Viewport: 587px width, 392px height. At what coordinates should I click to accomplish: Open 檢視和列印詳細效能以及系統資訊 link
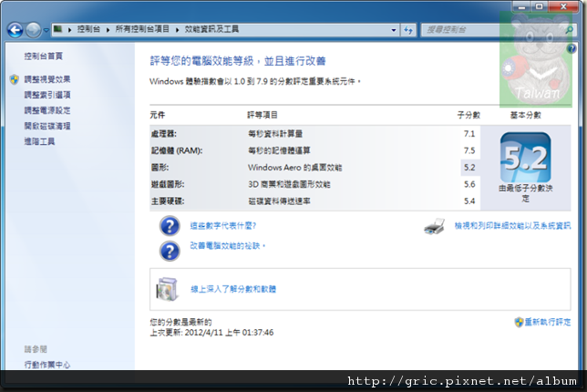point(512,226)
